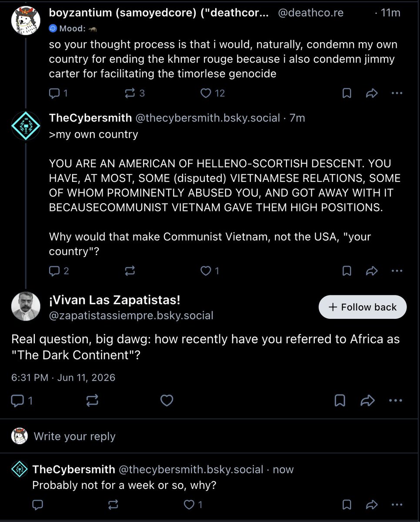Like the main Dark Continent post
This screenshot has width=420, height=522.
tap(167, 401)
